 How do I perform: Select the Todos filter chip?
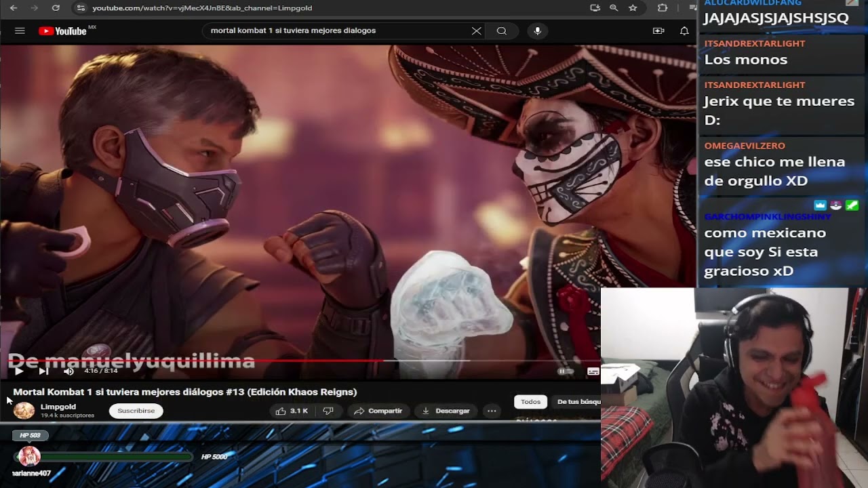(x=530, y=402)
